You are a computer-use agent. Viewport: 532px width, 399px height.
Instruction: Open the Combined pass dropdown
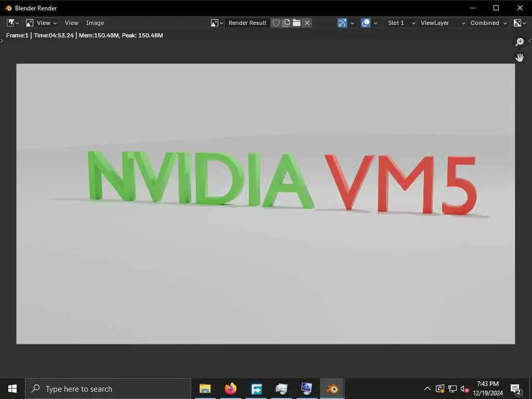pyautogui.click(x=488, y=23)
